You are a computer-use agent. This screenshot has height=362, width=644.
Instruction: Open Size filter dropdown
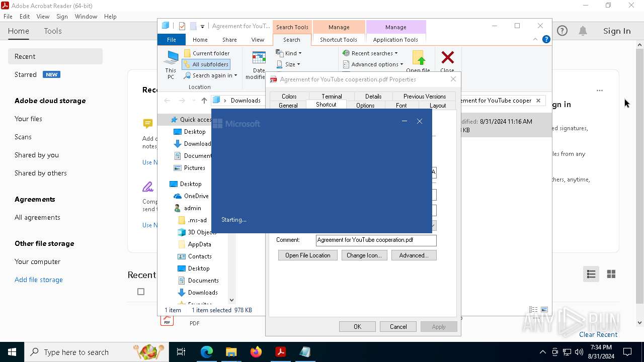[x=288, y=64]
